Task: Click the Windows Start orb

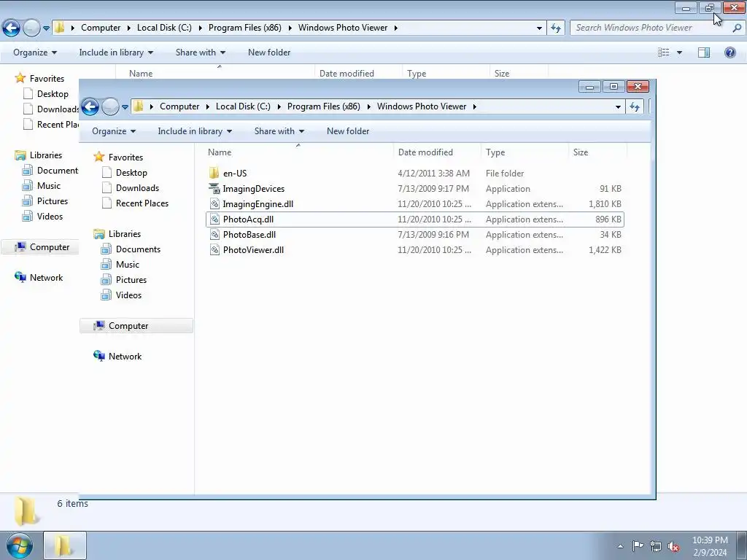Action: tap(20, 545)
